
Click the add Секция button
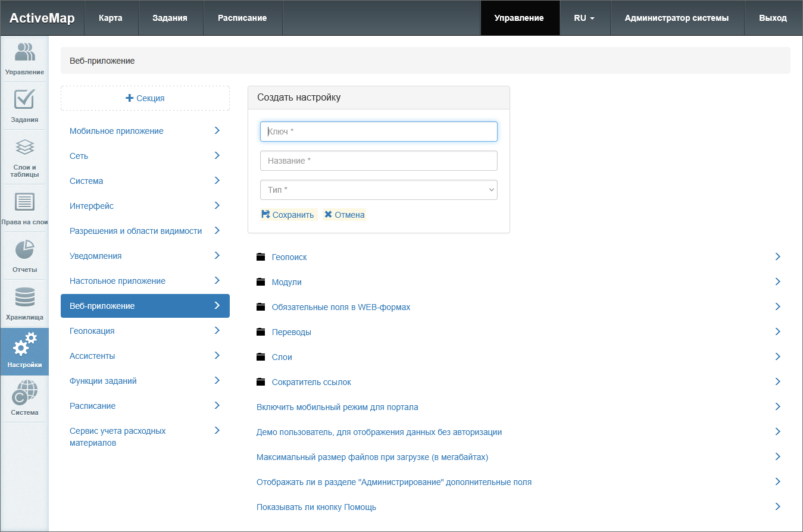pyautogui.click(x=145, y=98)
